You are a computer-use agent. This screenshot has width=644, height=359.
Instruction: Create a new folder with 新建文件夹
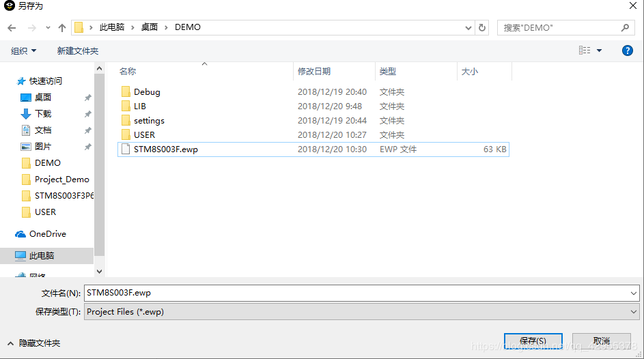(x=78, y=51)
